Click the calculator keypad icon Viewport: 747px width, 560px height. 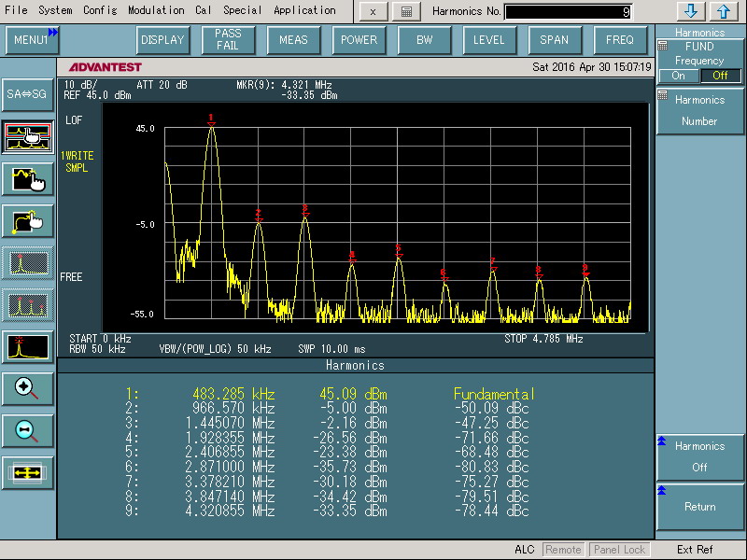pyautogui.click(x=405, y=11)
